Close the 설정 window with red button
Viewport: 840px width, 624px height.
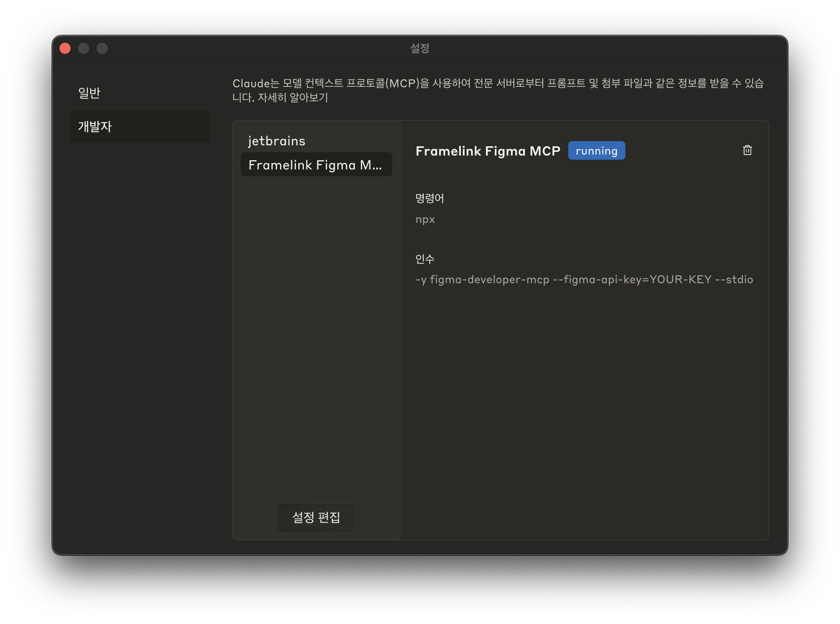tap(65, 48)
